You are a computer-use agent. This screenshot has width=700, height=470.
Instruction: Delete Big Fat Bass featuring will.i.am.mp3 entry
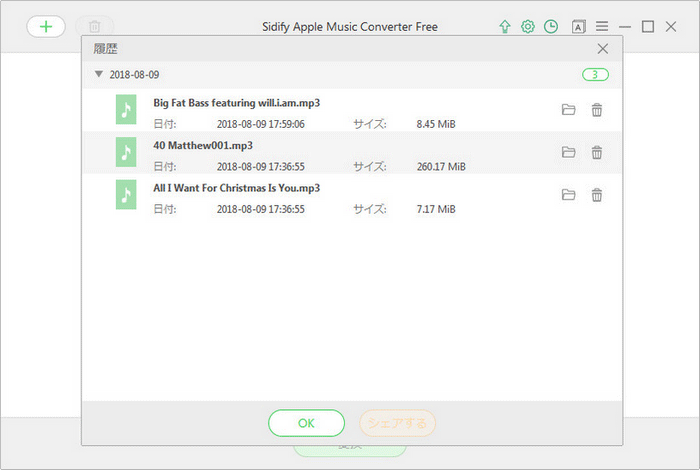coord(597,109)
